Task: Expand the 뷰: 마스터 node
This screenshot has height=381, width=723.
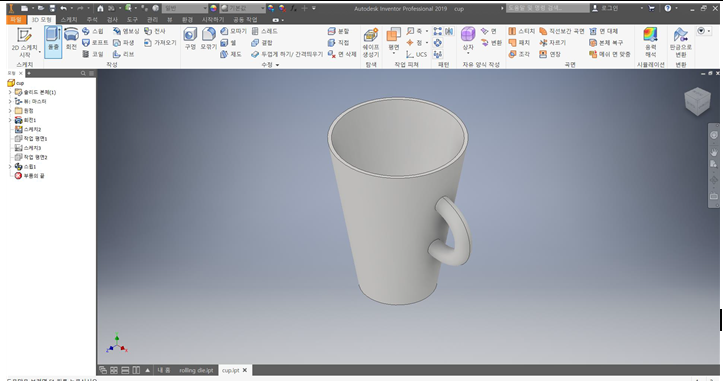Action: click(x=10, y=101)
